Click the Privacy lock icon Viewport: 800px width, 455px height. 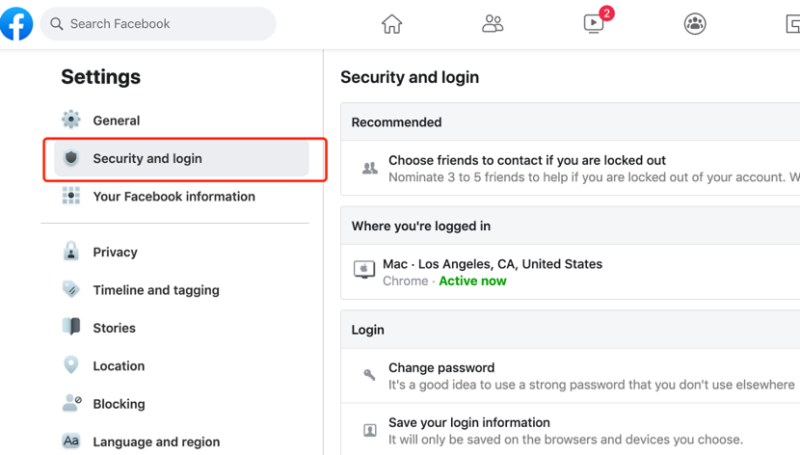tap(71, 252)
